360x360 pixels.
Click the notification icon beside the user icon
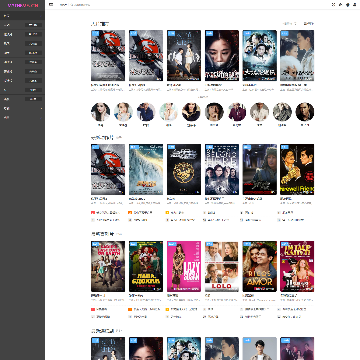click(347, 5)
